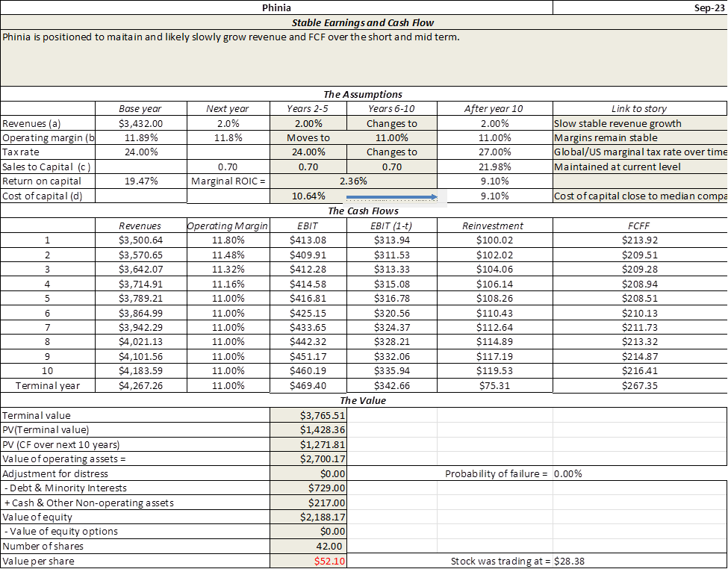Select the Stable Earnings and Cash Flow heading
The image size is (728, 569).
(363, 22)
